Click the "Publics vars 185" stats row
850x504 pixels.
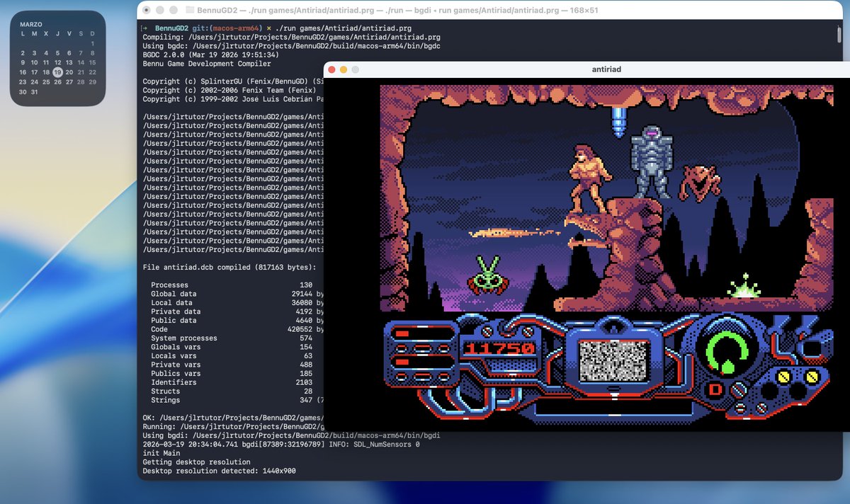coord(232,374)
